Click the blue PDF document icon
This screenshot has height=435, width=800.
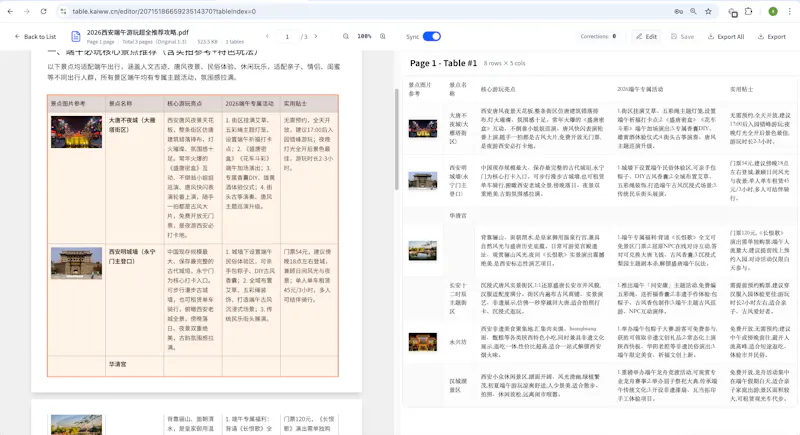[76, 36]
